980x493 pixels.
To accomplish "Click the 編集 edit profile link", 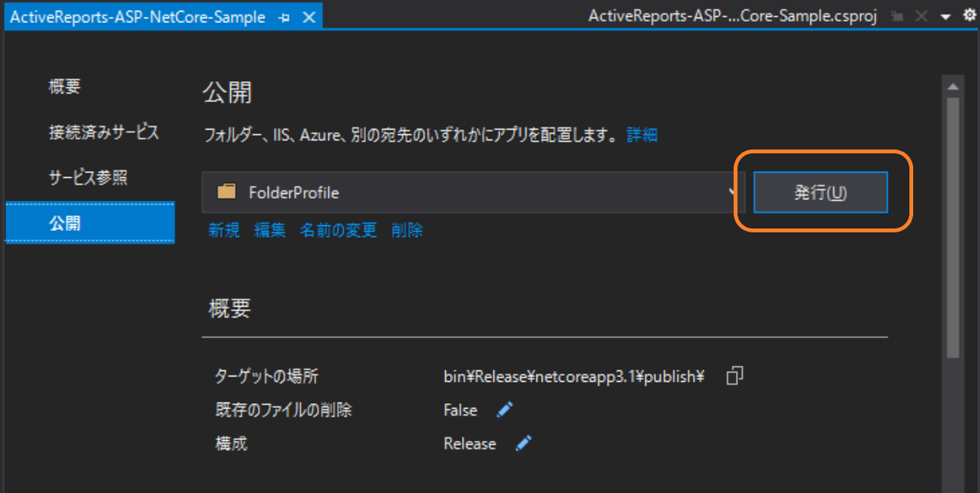I will pos(270,230).
